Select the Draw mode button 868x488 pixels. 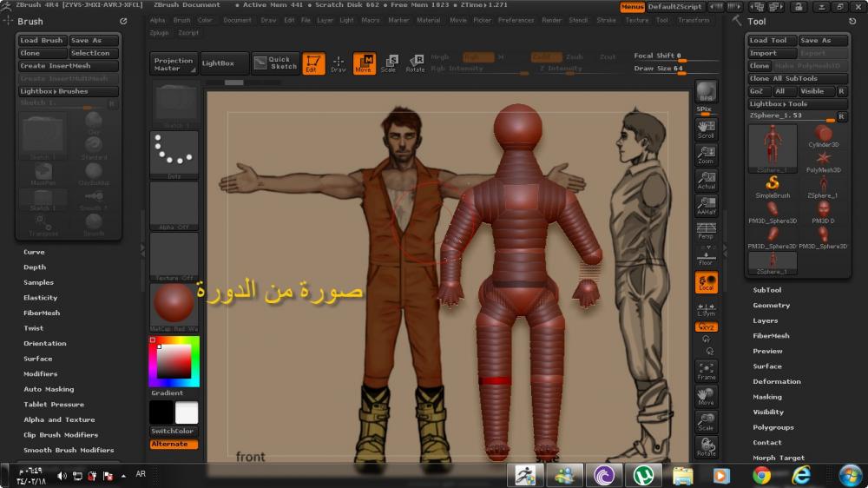339,63
